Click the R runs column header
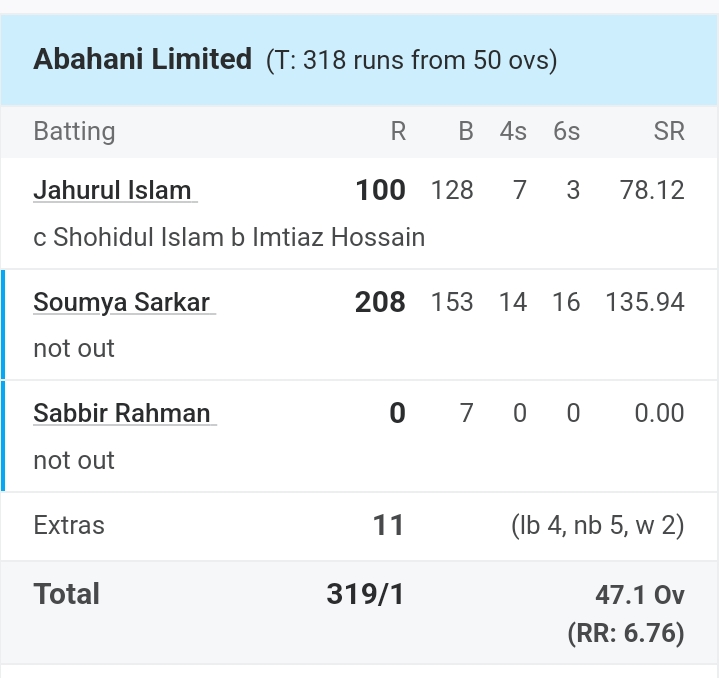 (398, 132)
